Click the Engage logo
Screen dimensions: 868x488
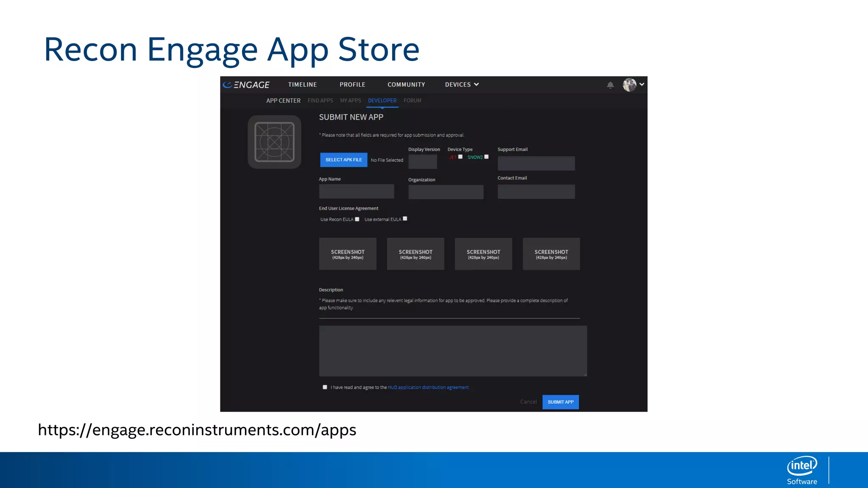(246, 85)
